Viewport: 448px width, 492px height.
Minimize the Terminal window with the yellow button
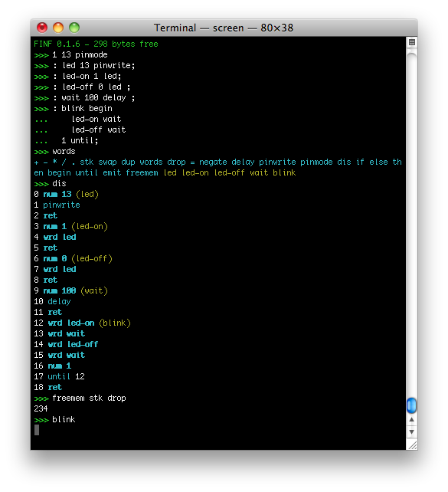coord(58,28)
